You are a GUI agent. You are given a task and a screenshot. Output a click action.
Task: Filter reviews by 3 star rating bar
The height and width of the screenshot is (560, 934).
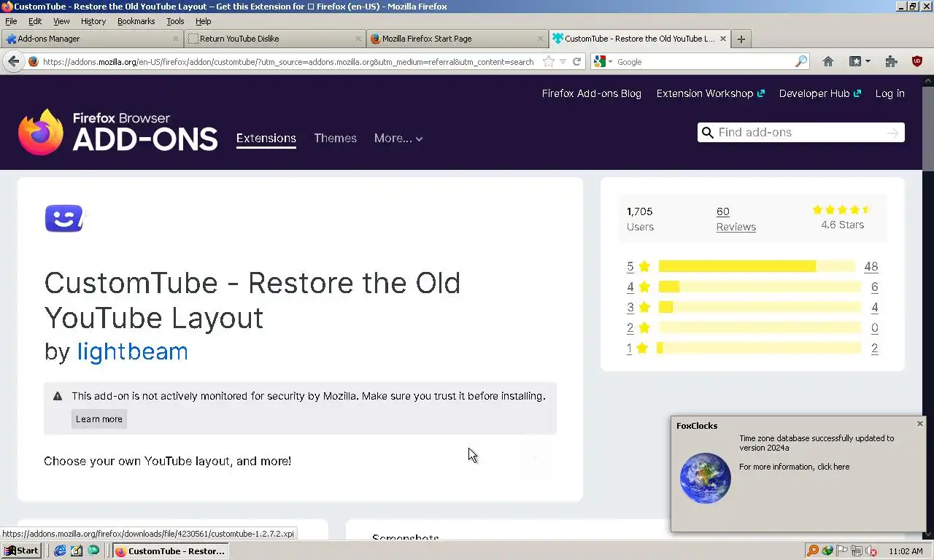pyautogui.click(x=760, y=307)
